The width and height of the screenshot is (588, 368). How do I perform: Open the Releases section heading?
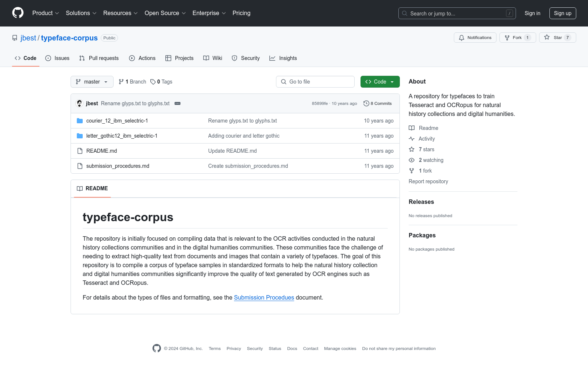(421, 202)
